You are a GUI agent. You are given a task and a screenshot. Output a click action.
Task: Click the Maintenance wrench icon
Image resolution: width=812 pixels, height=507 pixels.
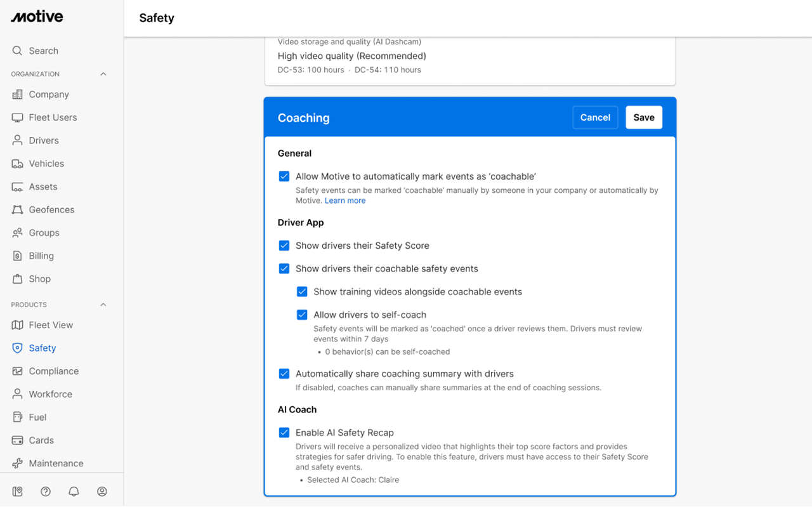17,463
